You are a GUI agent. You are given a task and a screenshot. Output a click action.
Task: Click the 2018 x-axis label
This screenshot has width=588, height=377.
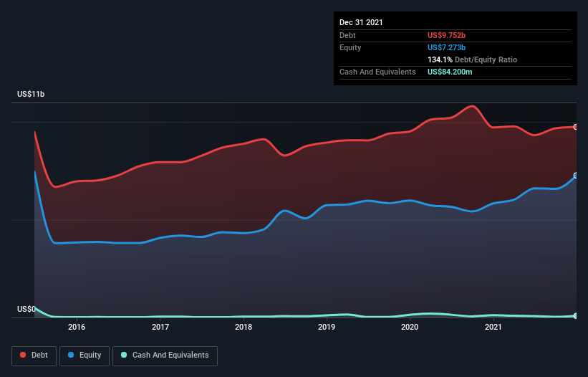click(244, 327)
